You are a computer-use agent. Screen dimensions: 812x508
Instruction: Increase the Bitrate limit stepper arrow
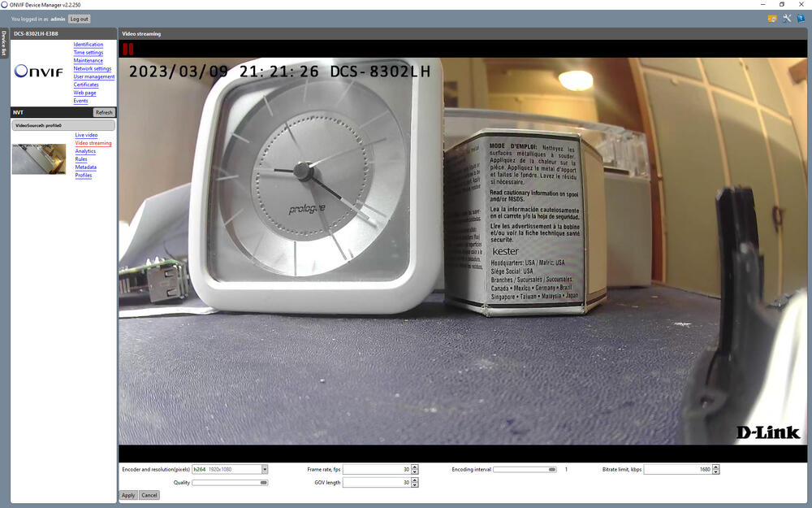pos(715,467)
